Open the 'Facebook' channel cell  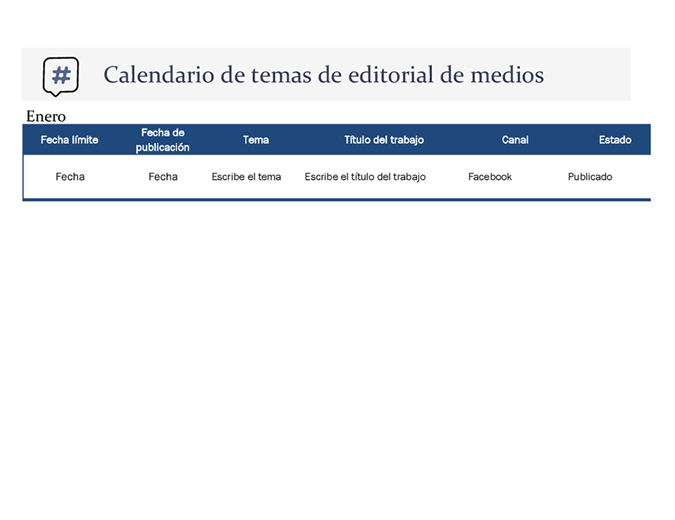tap(490, 177)
